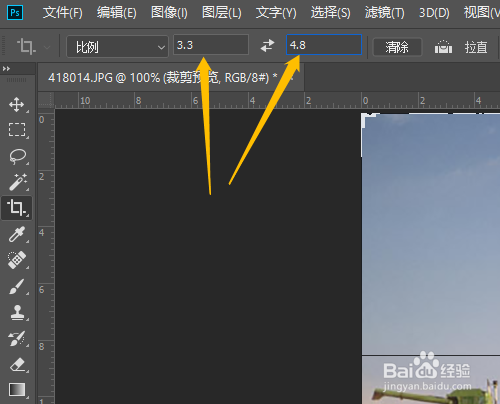This screenshot has height=404, width=500.
Task: Expand the 比例 aspect ratio dropdown
Action: coord(117,47)
